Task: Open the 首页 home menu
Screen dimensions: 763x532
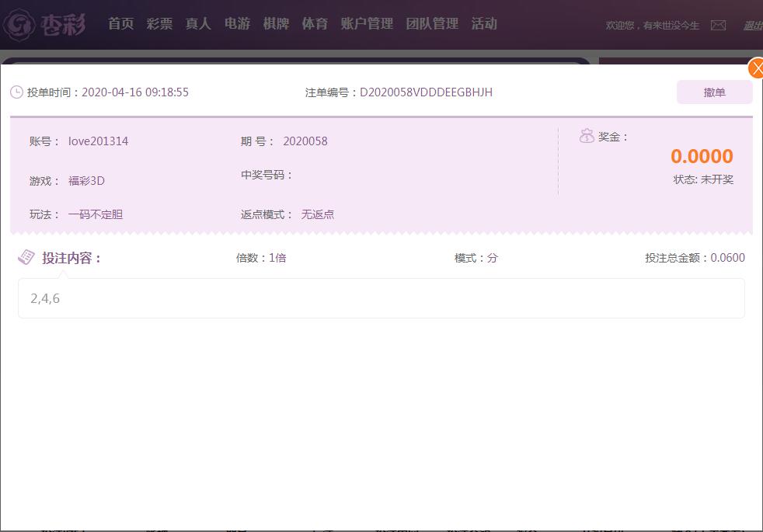Action: (120, 23)
